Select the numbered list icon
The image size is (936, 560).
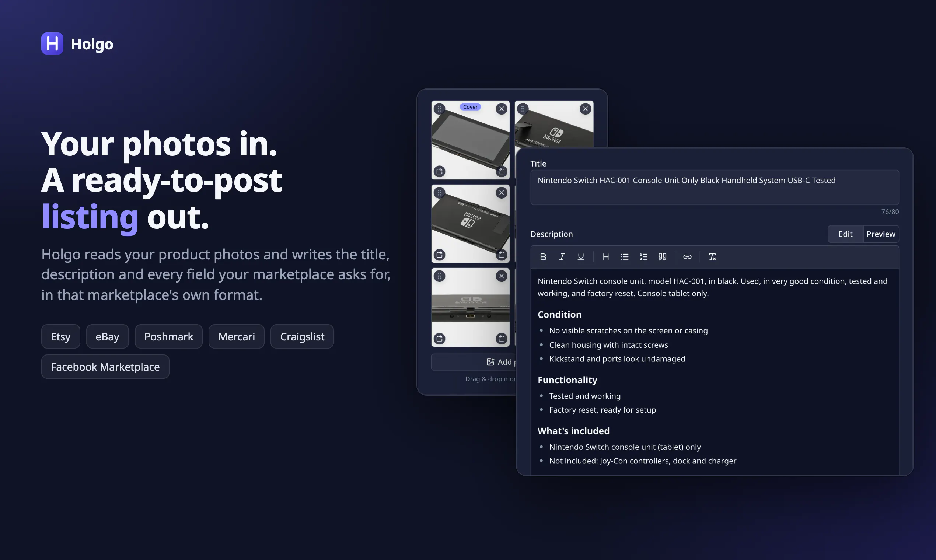[643, 257]
